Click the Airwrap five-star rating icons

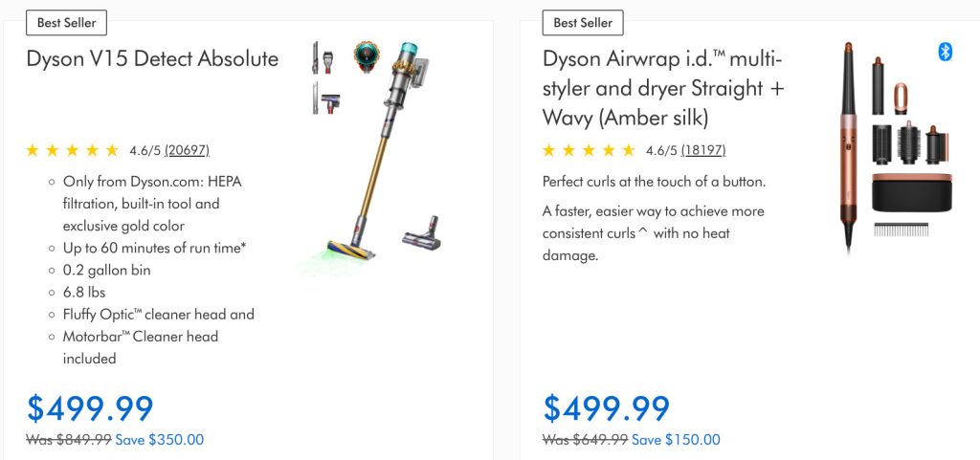(x=589, y=150)
